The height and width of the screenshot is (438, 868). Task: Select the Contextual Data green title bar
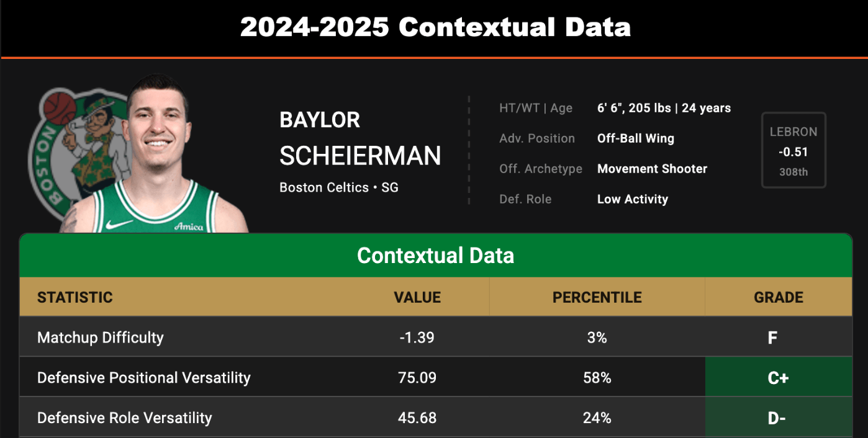coord(435,256)
